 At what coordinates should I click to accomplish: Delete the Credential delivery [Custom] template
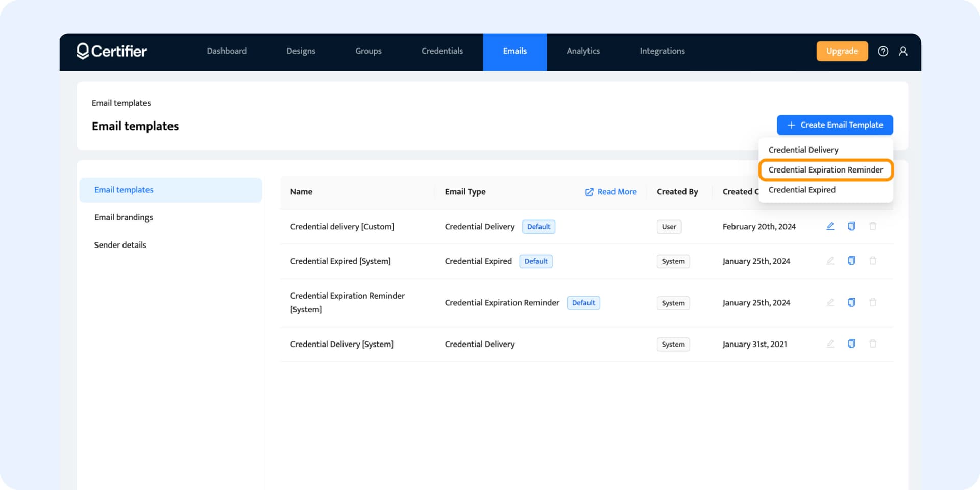(873, 226)
